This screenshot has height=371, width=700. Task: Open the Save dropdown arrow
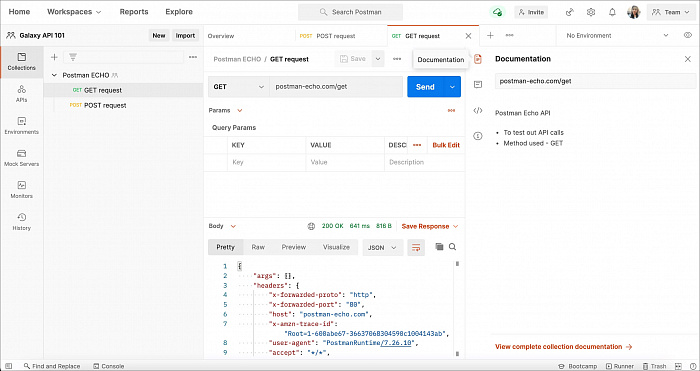[x=378, y=59]
